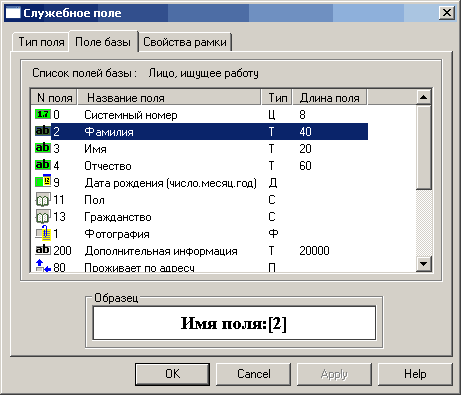Select the Поле базы tab
The height and width of the screenshot is (395, 461).
tap(103, 42)
